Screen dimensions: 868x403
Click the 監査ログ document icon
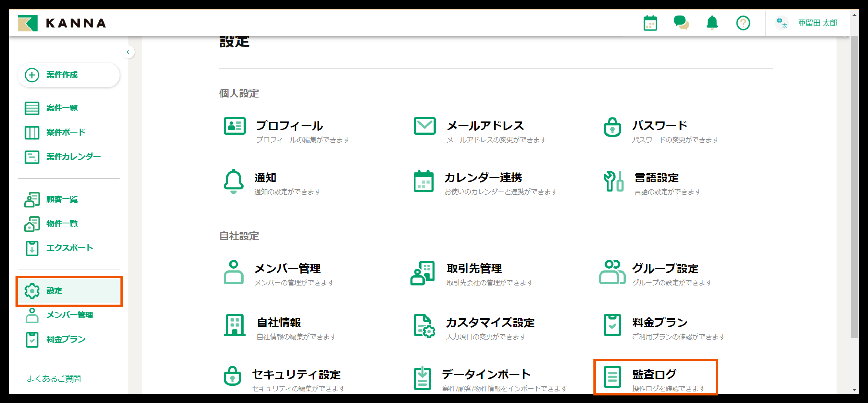point(612,377)
